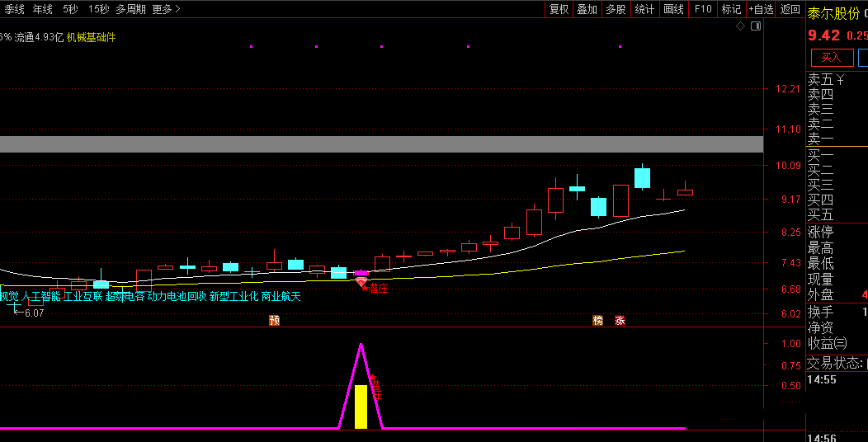
Task: Open the 多周期 multi-period view
Action: 130,9
